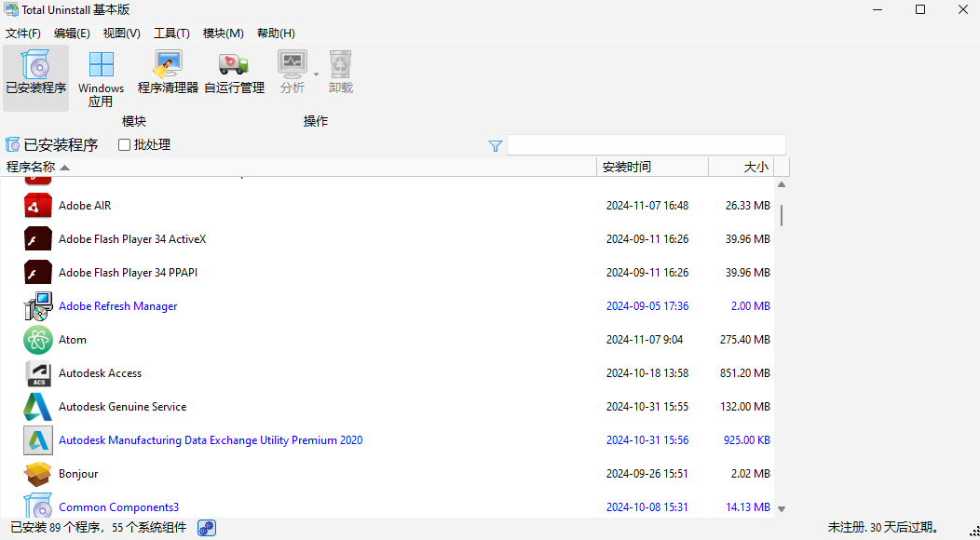980x540 pixels.
Task: Select the Autodesk Access icon
Action: click(37, 373)
